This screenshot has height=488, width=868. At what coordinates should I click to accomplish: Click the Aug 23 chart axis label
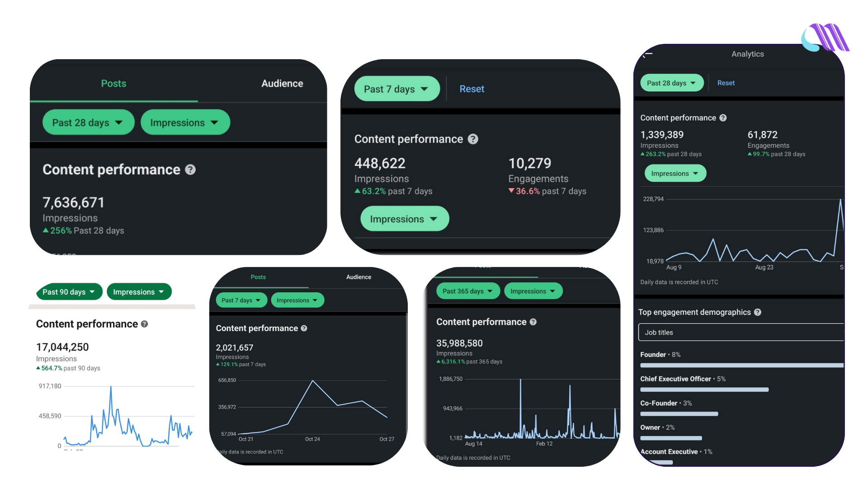764,267
